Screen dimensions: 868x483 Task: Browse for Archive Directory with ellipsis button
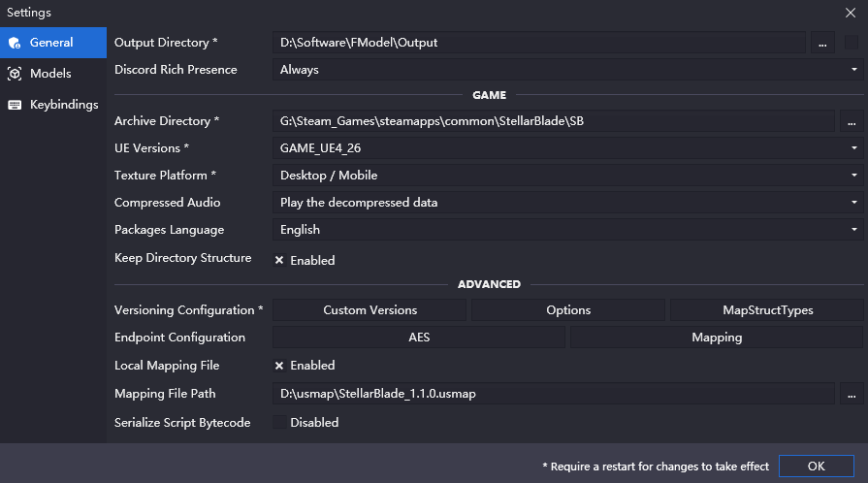click(852, 121)
